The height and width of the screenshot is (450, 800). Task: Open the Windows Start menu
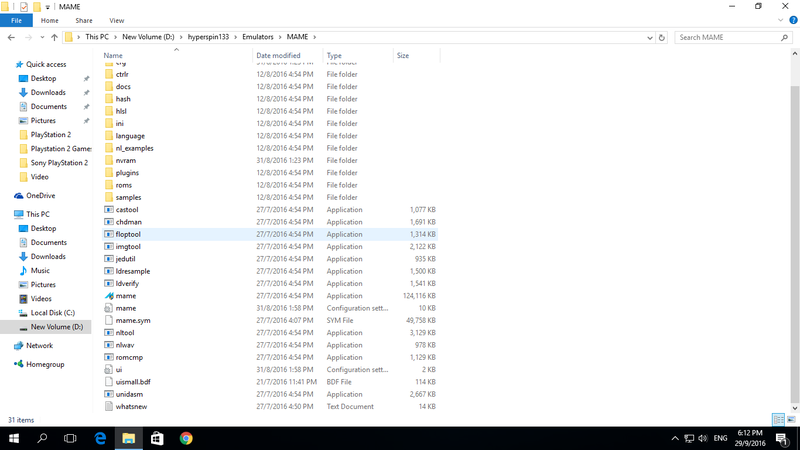pos(14,438)
